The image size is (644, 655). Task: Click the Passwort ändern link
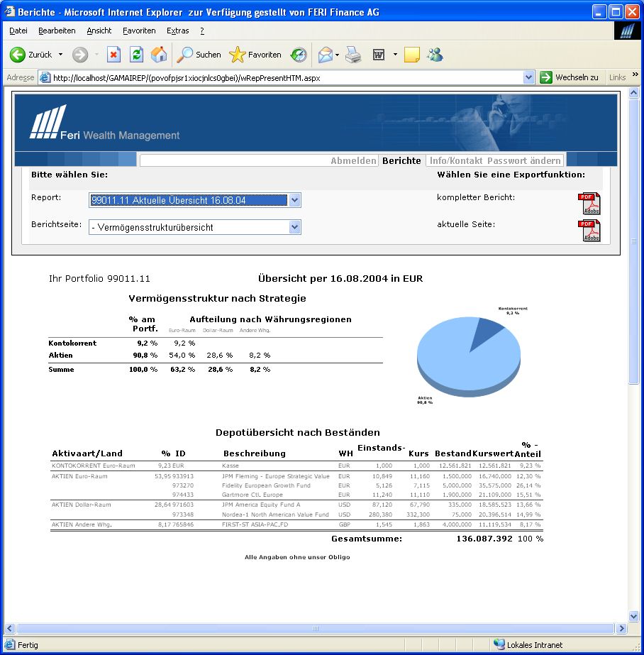pyautogui.click(x=524, y=161)
